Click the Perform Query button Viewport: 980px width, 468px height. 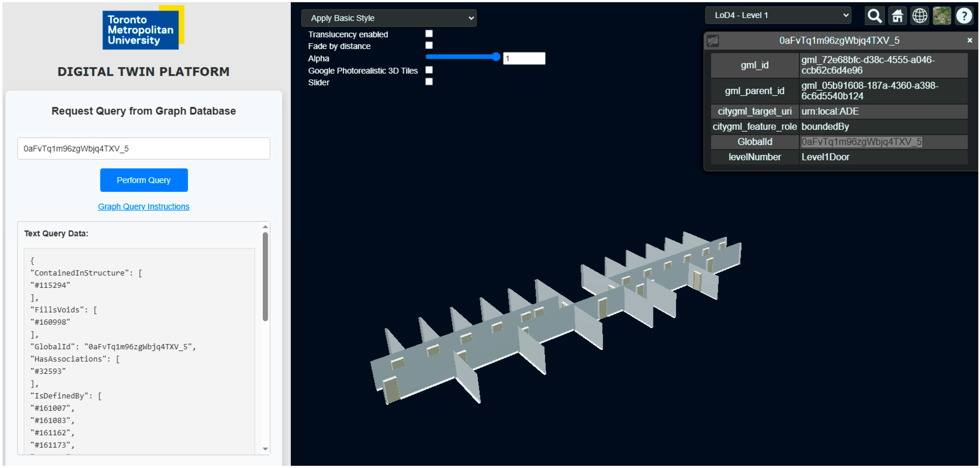pyautogui.click(x=144, y=180)
